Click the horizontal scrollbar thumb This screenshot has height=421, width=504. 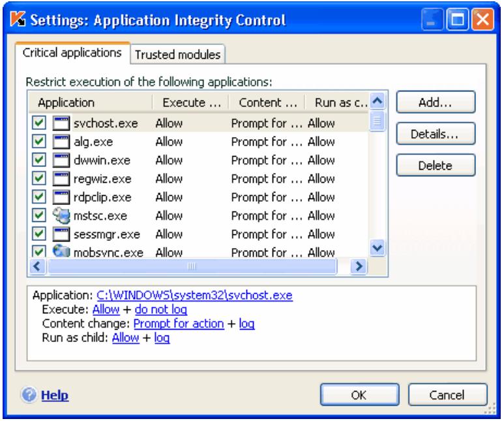[x=192, y=266]
